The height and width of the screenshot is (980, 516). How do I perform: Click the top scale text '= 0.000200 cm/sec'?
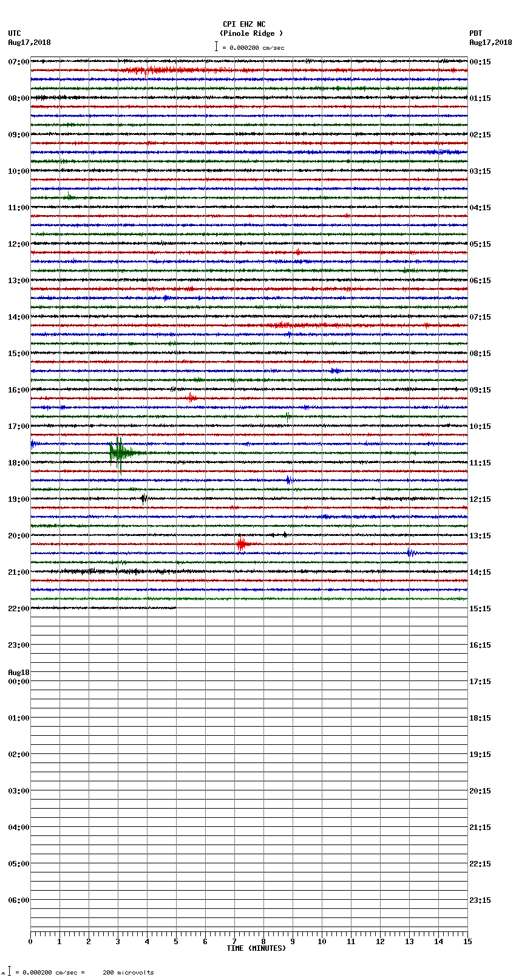click(253, 48)
